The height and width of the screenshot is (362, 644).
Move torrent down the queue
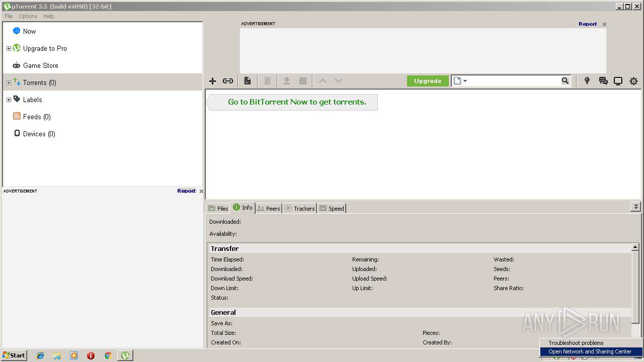pyautogui.click(x=338, y=81)
